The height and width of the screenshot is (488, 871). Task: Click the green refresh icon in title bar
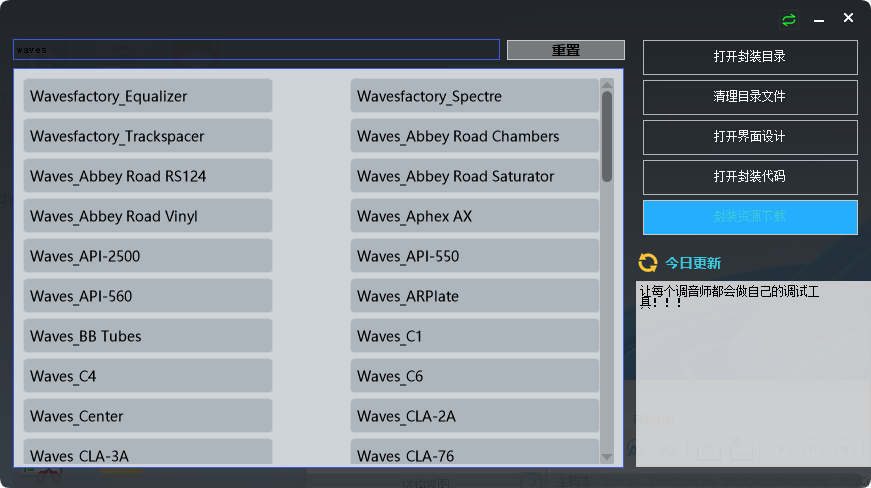pos(789,20)
